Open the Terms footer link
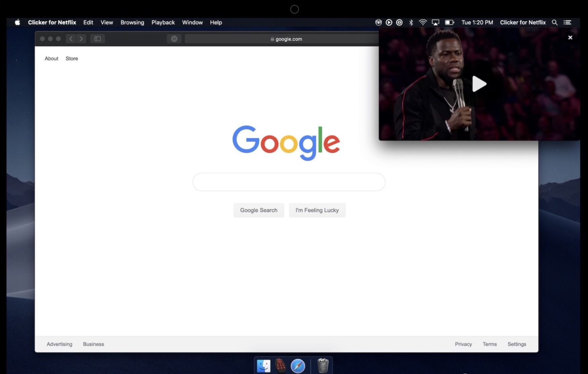 490,344
